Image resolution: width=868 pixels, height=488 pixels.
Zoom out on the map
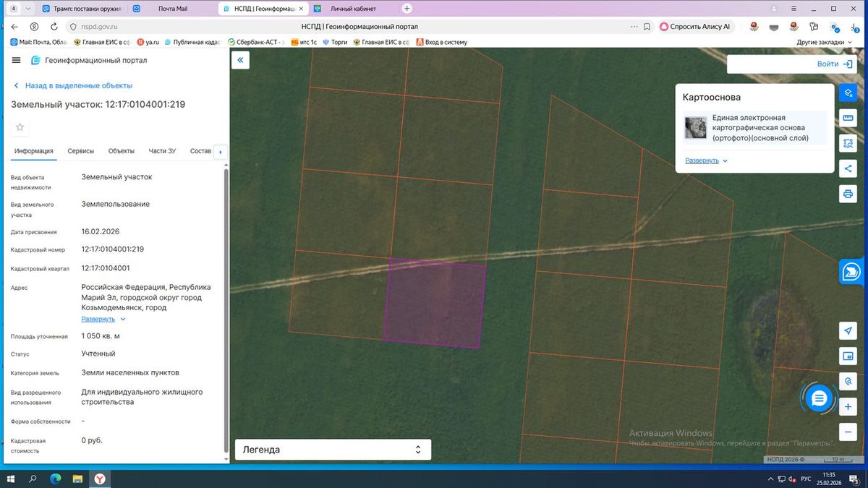point(848,432)
